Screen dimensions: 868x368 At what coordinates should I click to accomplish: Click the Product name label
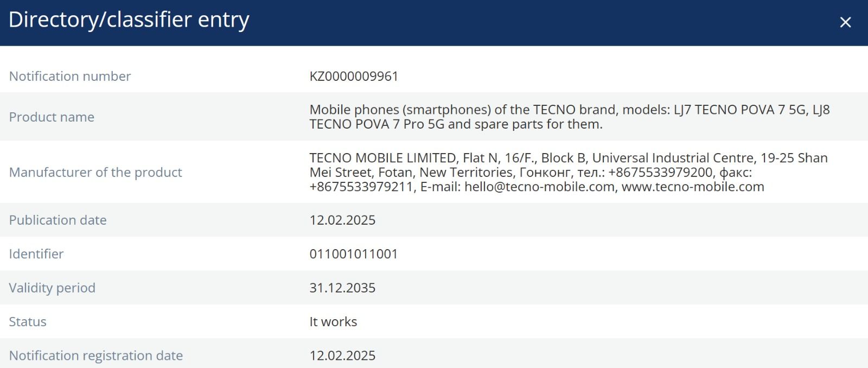coord(52,117)
